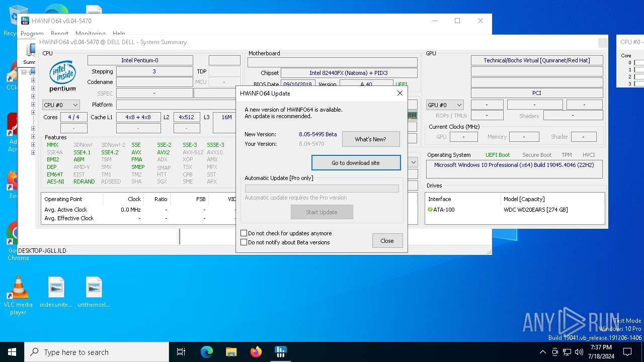644x362 pixels.
Task: Select the WDC WD20EARS drive row
Action: pyautogui.click(x=515, y=210)
